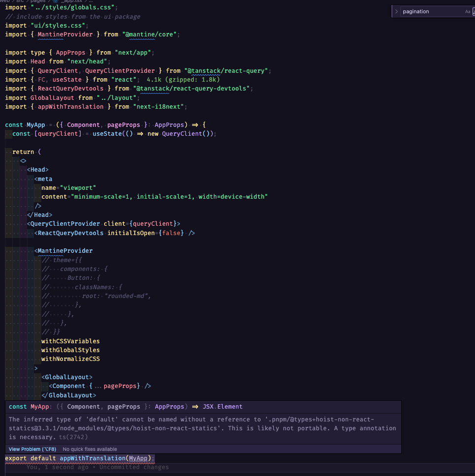
Task: Click "@mantine/core" module string
Action: (149, 34)
